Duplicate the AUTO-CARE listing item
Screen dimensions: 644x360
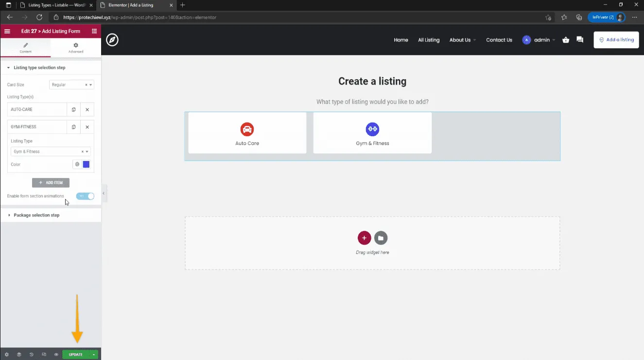tap(73, 109)
